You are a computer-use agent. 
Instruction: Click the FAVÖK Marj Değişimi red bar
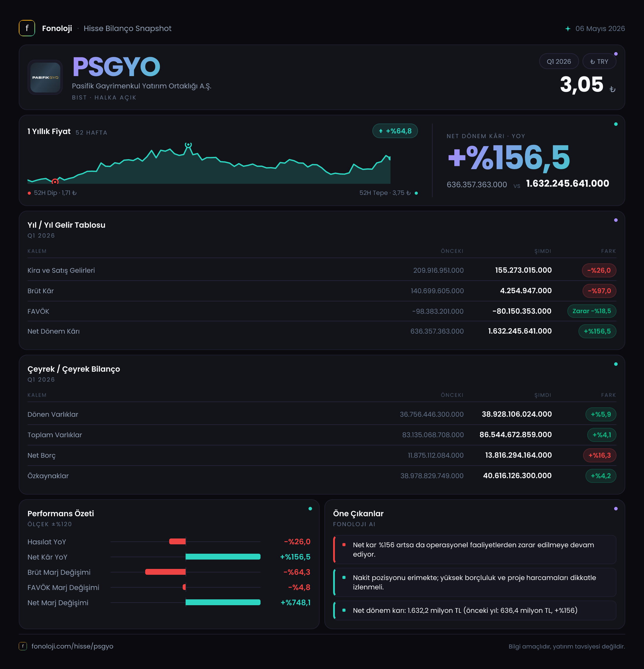(x=184, y=587)
